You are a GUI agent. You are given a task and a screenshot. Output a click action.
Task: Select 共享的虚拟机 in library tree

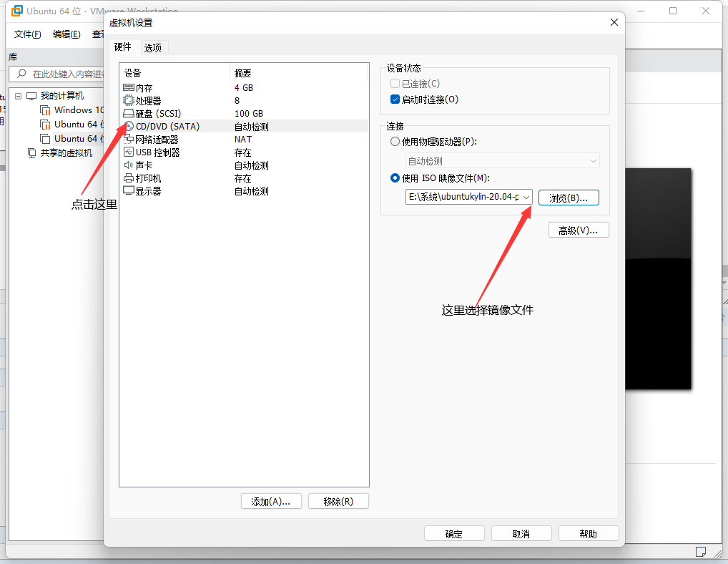point(60,153)
